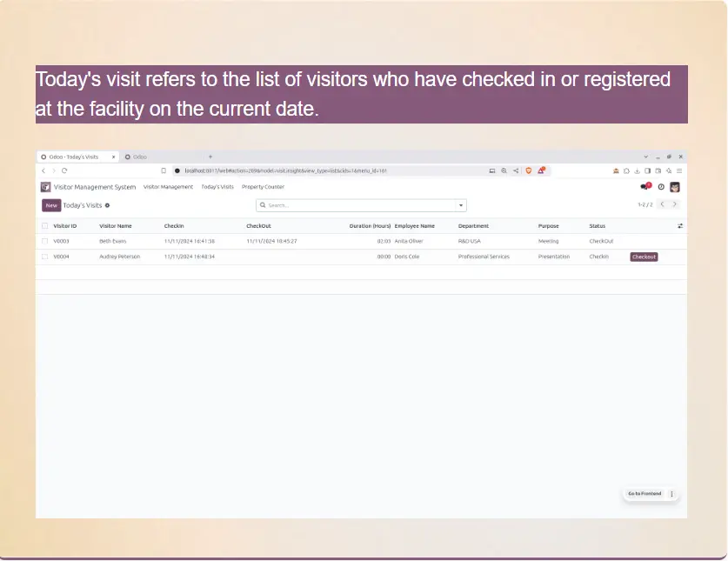
Task: Open the three-dot menu beside Go to Frontend
Action: [x=671, y=494]
